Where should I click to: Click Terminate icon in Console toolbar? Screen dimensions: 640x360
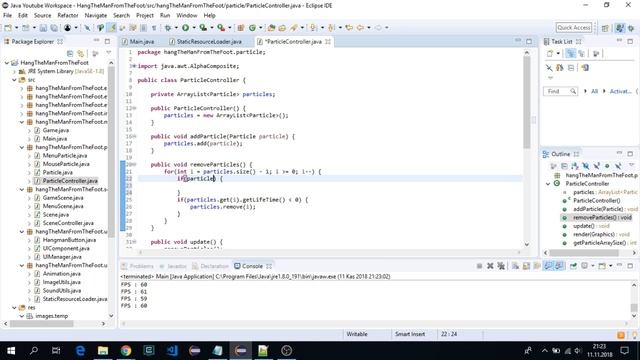pyautogui.click(x=479, y=266)
